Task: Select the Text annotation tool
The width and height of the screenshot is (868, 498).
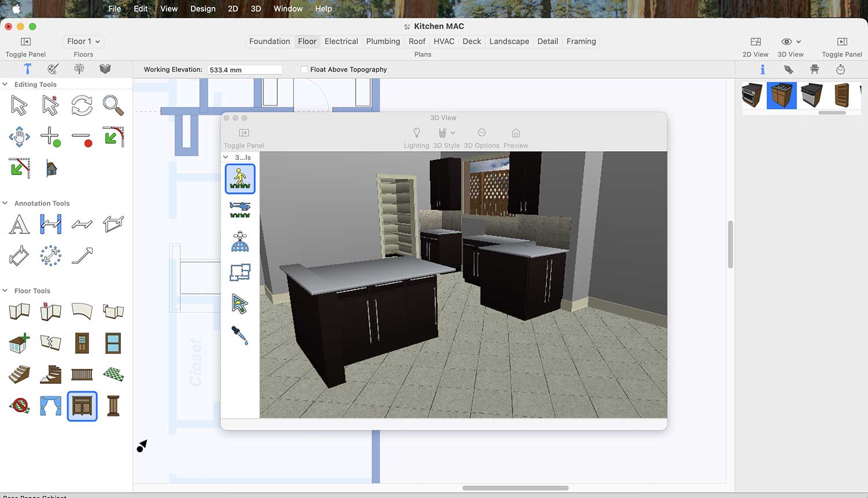Action: coord(19,224)
